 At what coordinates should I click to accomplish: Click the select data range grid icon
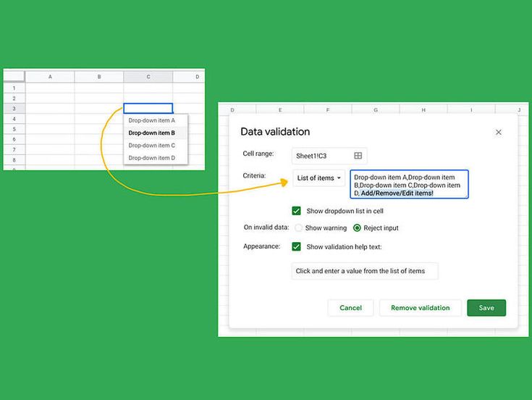358,156
